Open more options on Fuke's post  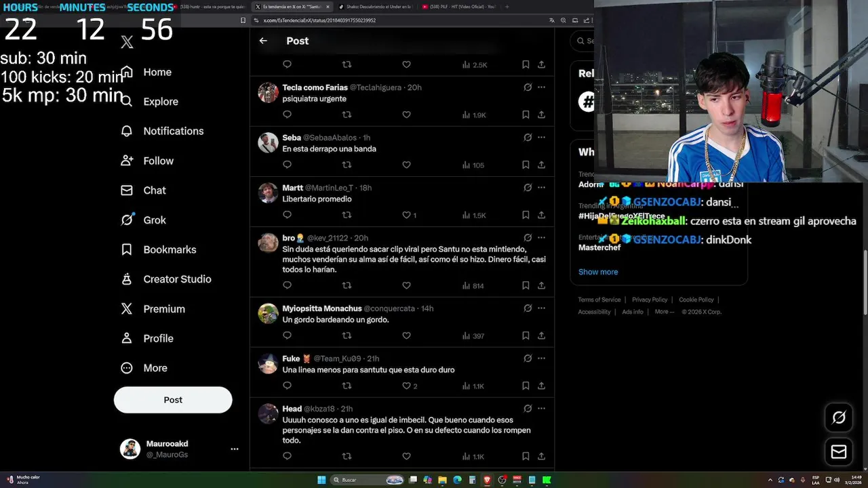(x=541, y=359)
